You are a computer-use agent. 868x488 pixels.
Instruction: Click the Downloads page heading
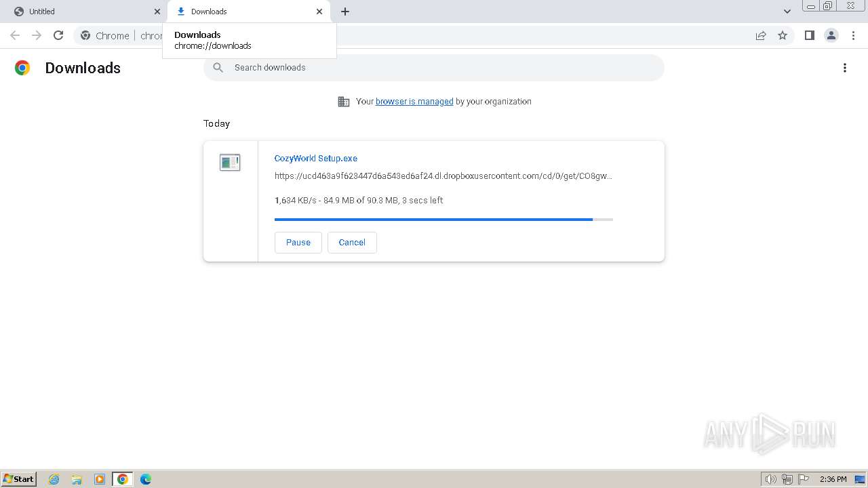coord(83,68)
